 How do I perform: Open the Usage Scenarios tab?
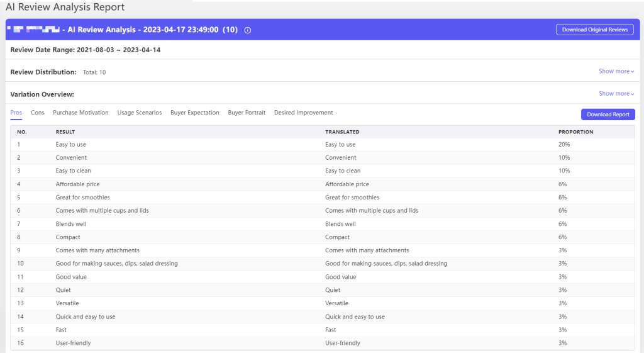coord(139,113)
